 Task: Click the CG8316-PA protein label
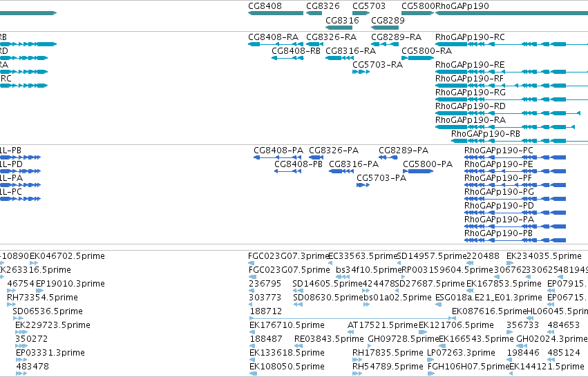point(354,164)
